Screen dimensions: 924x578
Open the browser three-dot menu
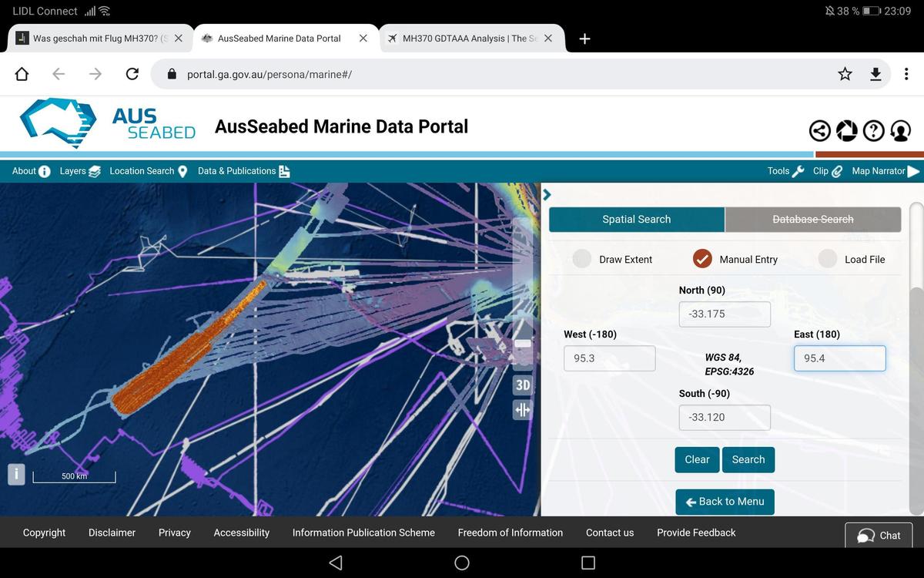coord(906,74)
